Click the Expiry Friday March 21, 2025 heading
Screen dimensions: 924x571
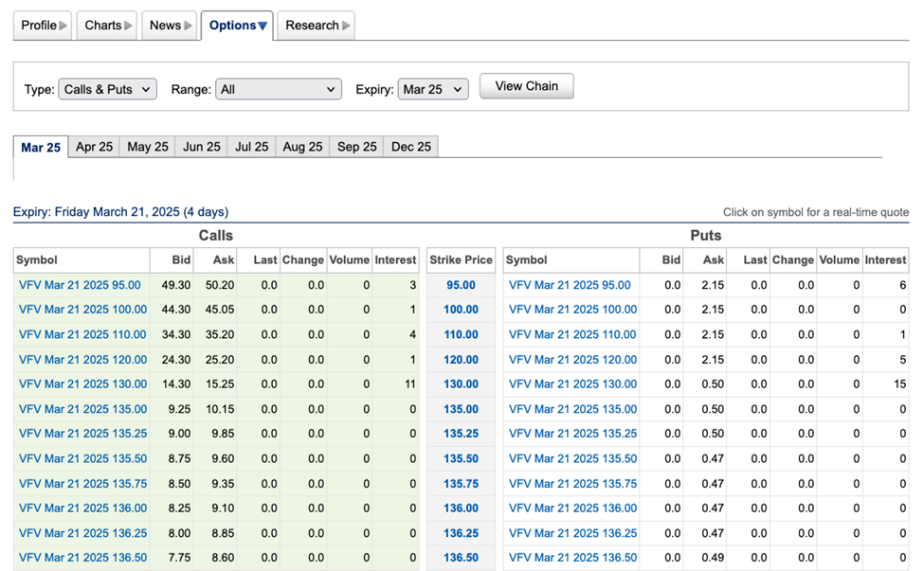(120, 212)
